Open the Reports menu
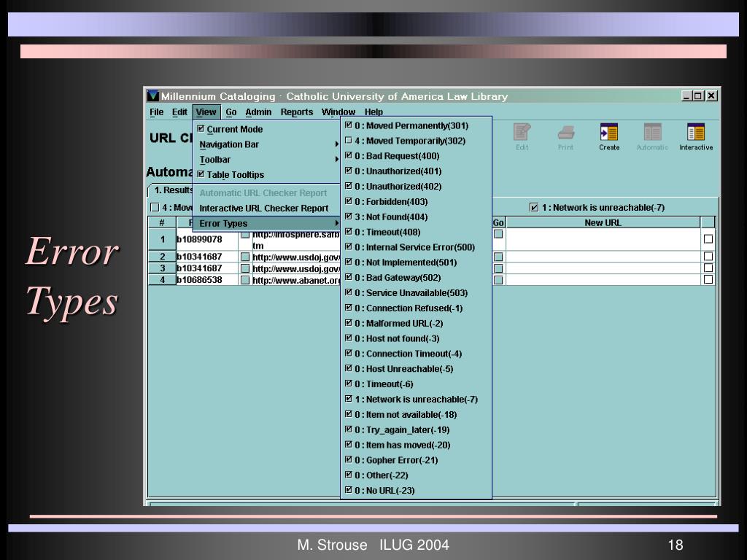 297,112
